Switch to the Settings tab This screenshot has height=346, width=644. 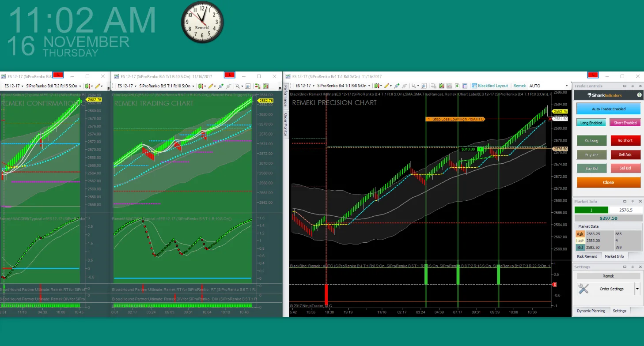(x=619, y=311)
